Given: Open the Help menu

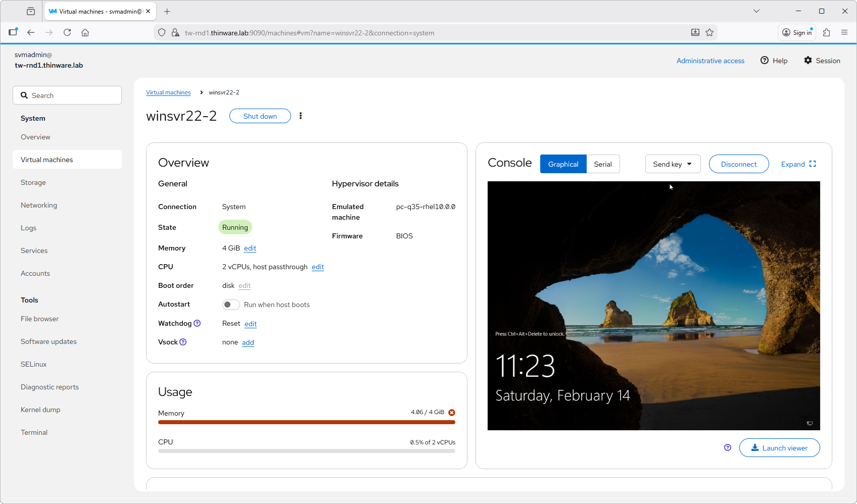Looking at the screenshot, I should pyautogui.click(x=774, y=61).
